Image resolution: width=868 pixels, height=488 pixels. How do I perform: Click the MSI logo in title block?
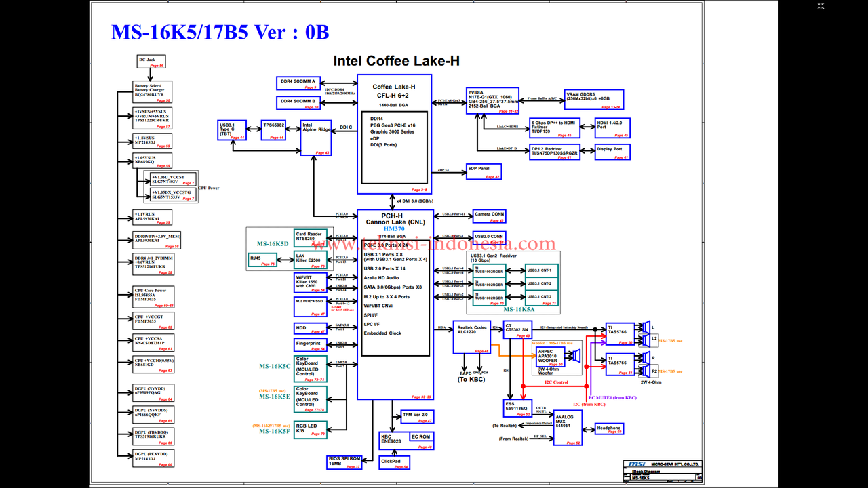pyautogui.click(x=635, y=464)
